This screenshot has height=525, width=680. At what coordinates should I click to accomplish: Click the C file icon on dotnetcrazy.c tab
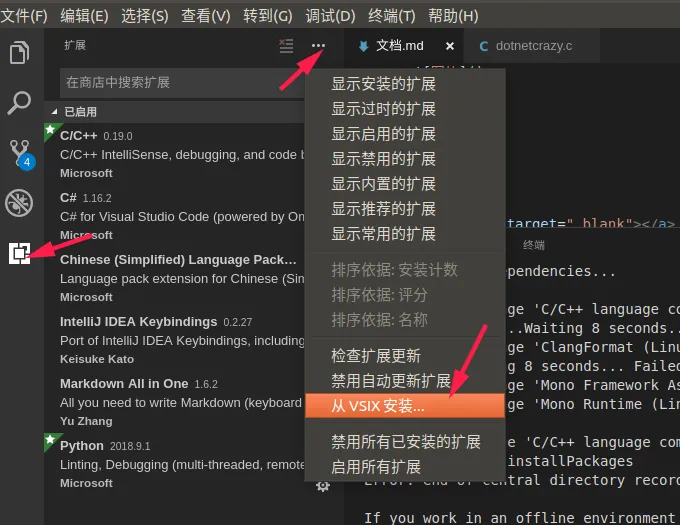[484, 46]
